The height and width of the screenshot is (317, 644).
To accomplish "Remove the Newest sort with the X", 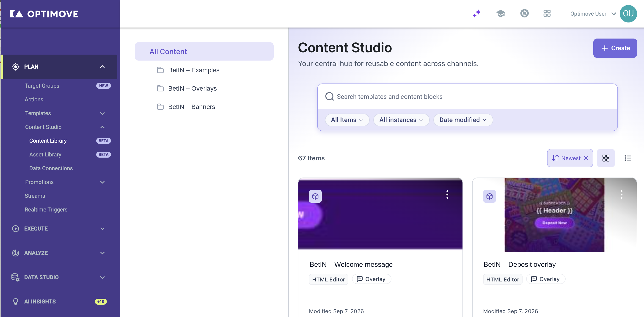I will click(586, 158).
